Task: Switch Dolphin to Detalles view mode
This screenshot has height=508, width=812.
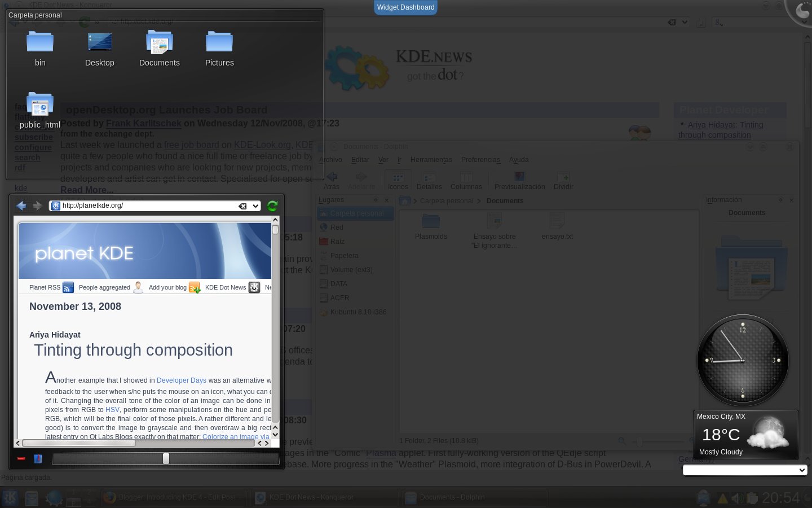Action: coord(429,181)
